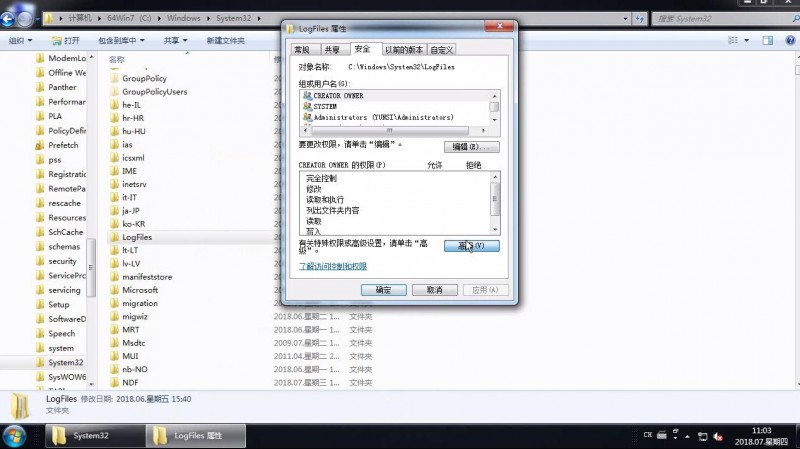This screenshot has width=800, height=449.
Task: Click the 名称 column header
Action: [x=117, y=60]
